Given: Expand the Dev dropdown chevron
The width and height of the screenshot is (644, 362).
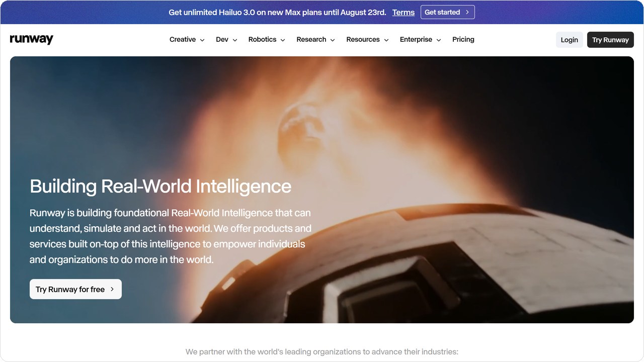Looking at the screenshot, I should click(235, 40).
